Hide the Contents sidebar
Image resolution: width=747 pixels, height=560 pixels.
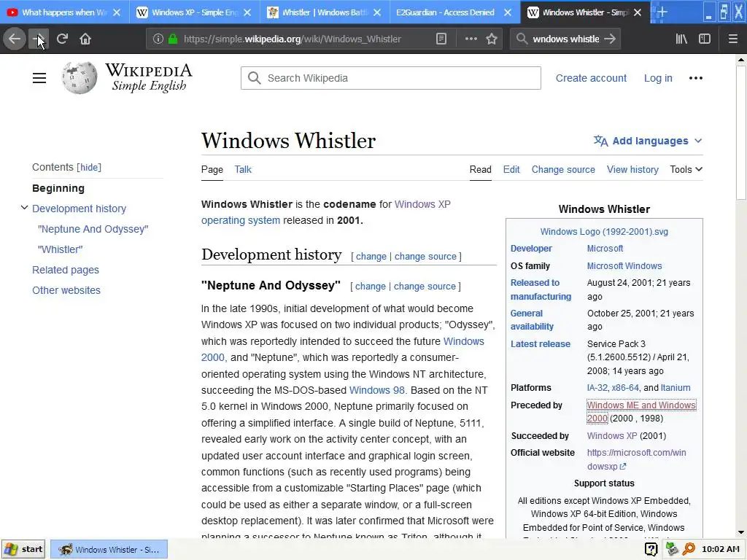point(89,167)
